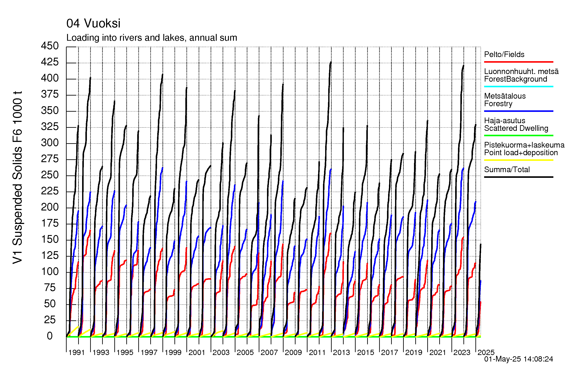The height and width of the screenshot is (370, 588).
Task: Click the red Pelto/Fields legend line
Action: 519,62
